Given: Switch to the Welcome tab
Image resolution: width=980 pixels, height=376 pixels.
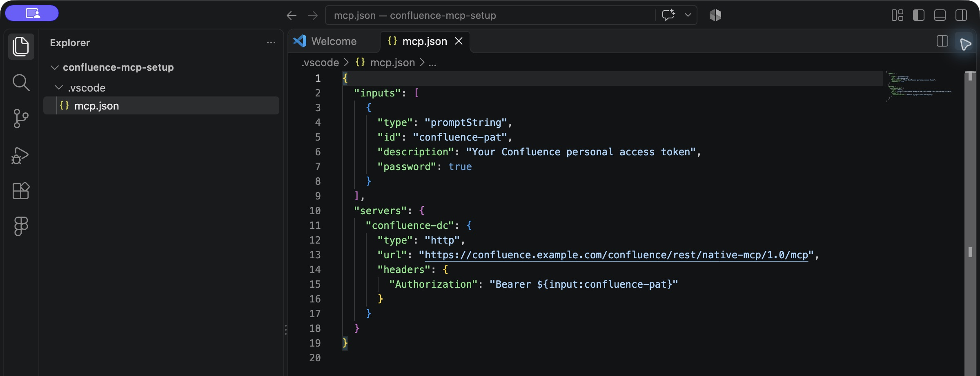Looking at the screenshot, I should click(334, 41).
